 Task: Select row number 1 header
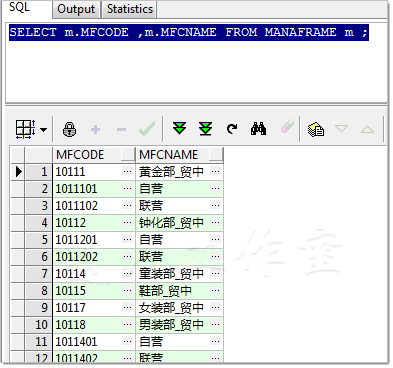38,172
